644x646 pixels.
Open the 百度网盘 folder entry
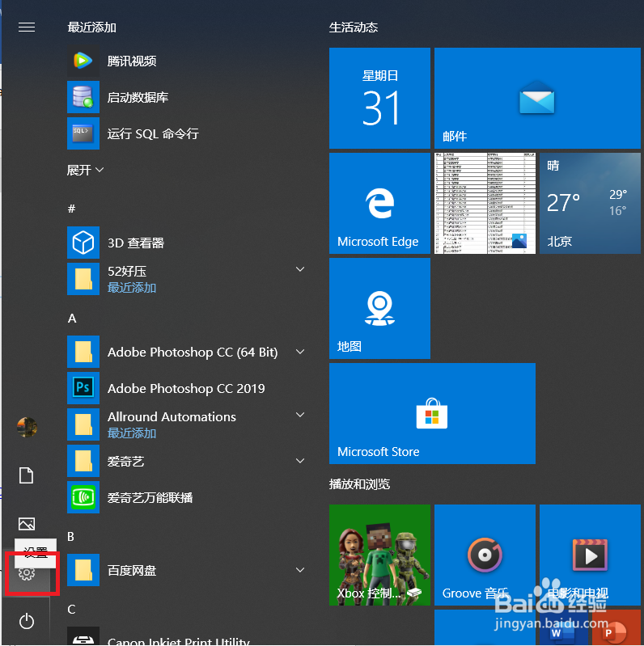[x=189, y=570]
